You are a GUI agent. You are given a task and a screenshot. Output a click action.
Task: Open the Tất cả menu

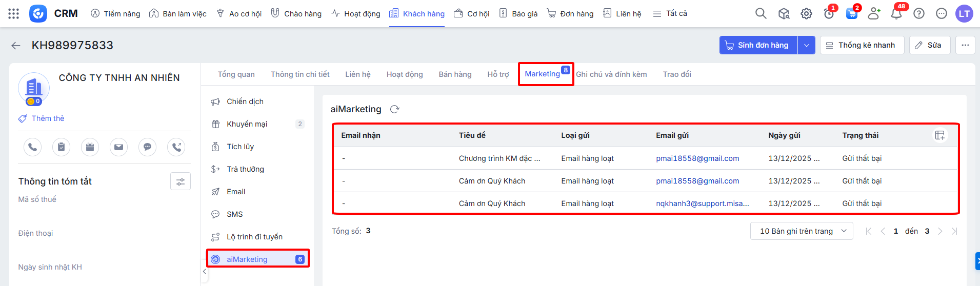670,14
